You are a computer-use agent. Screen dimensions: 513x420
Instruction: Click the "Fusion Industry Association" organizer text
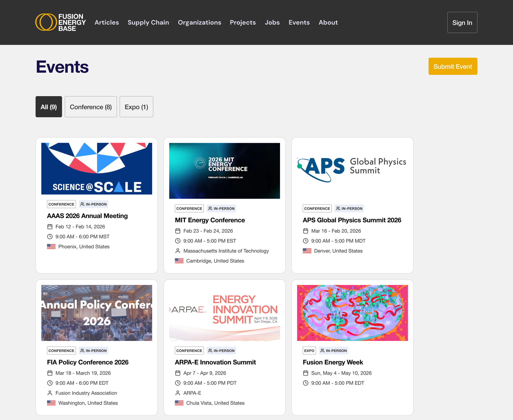coord(86,393)
